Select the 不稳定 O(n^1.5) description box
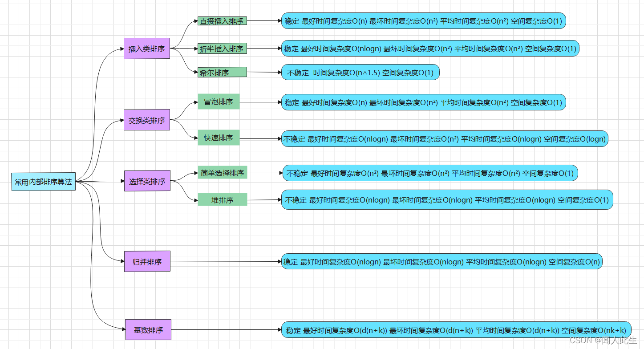Screen dimensions: 644x349 [x=360, y=72]
